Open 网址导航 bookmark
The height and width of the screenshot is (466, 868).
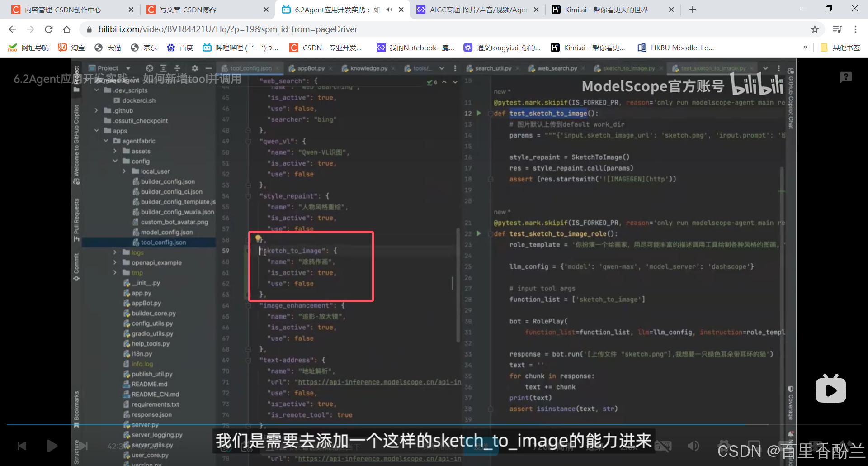(x=28, y=48)
